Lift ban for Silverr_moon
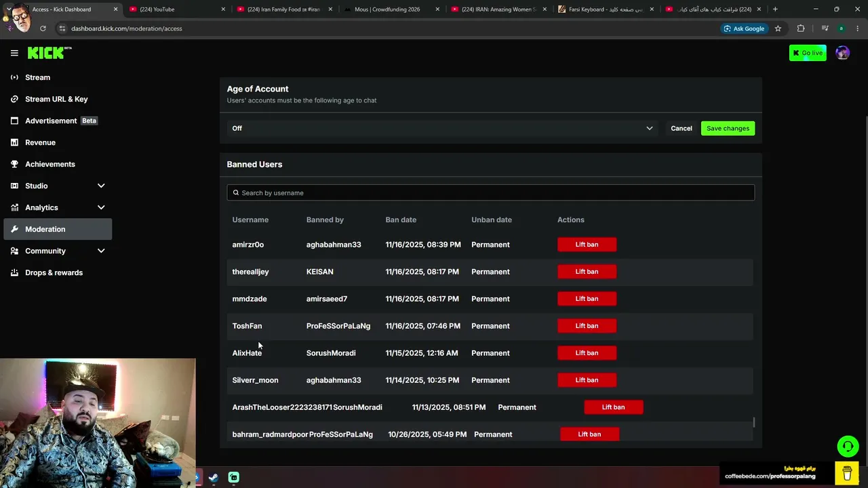 click(587, 380)
